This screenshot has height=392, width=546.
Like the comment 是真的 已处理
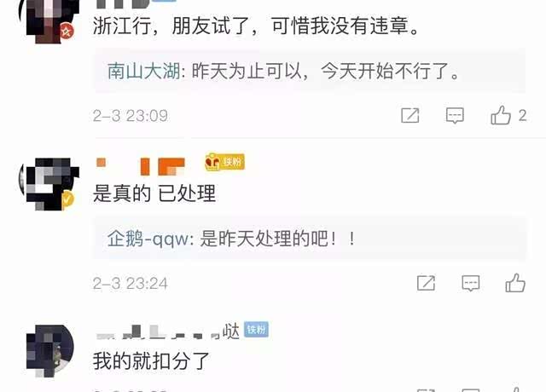tap(515, 282)
